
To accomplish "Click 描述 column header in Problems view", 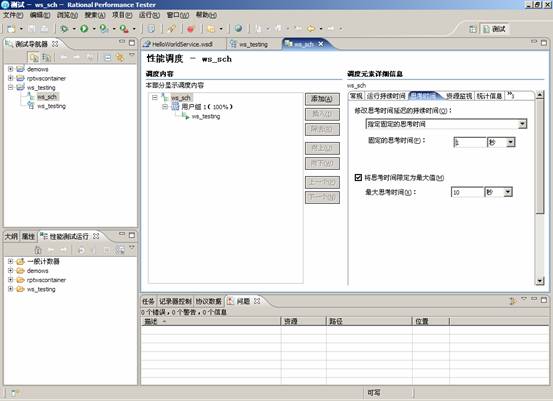I will click(211, 321).
